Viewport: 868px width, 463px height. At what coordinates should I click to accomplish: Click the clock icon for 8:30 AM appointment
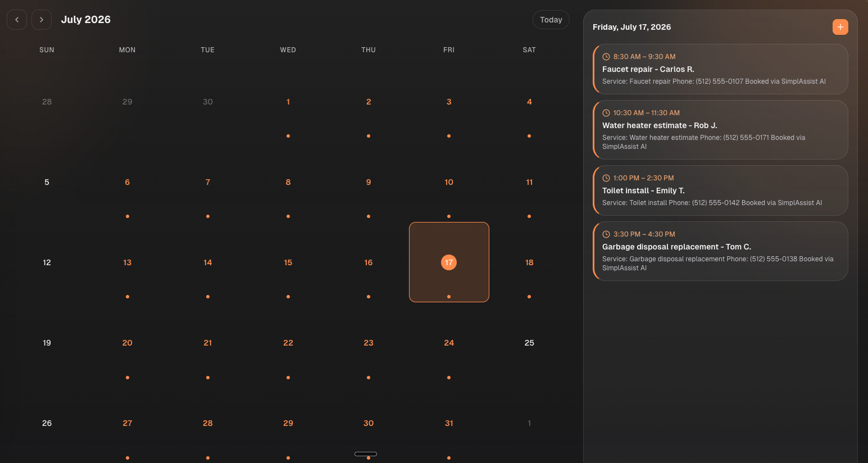tap(606, 57)
